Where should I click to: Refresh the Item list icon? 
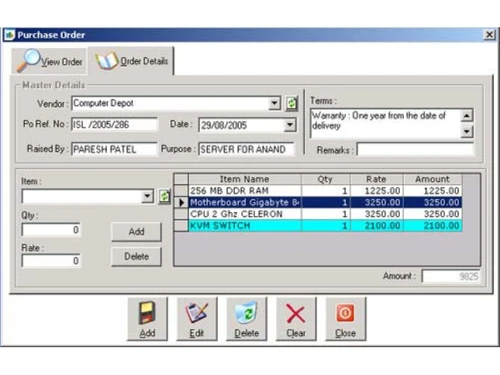164,196
